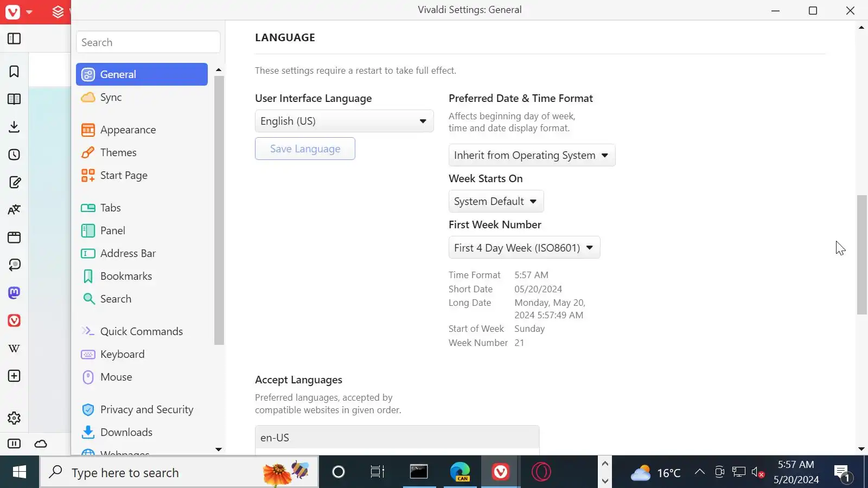Open Opera browser from the taskbar
The width and height of the screenshot is (868, 488).
click(x=541, y=472)
